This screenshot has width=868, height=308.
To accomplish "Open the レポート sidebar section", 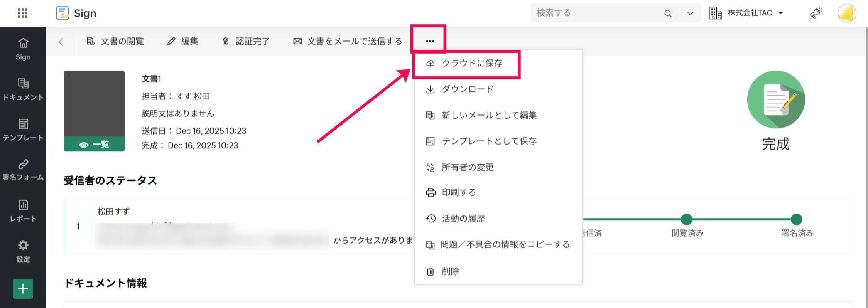I will click(x=23, y=210).
